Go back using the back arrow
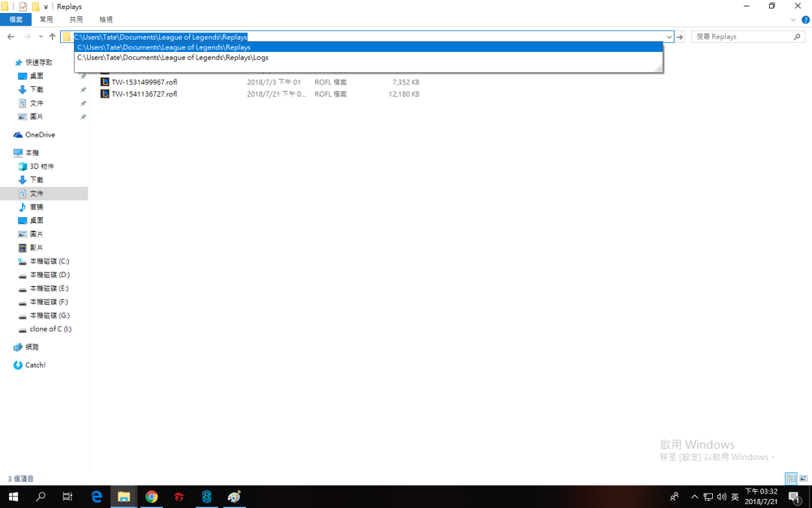This screenshot has width=812, height=508. [x=11, y=37]
